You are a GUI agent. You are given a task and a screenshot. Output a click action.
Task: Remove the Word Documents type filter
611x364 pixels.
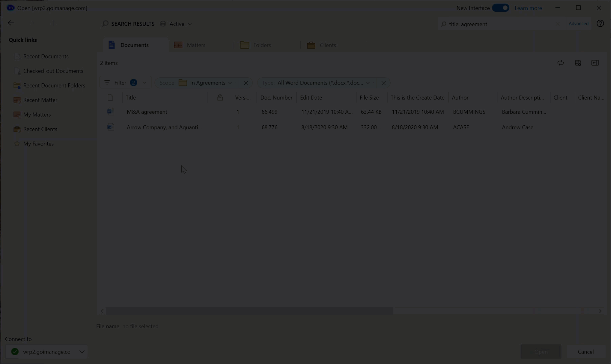383,83
